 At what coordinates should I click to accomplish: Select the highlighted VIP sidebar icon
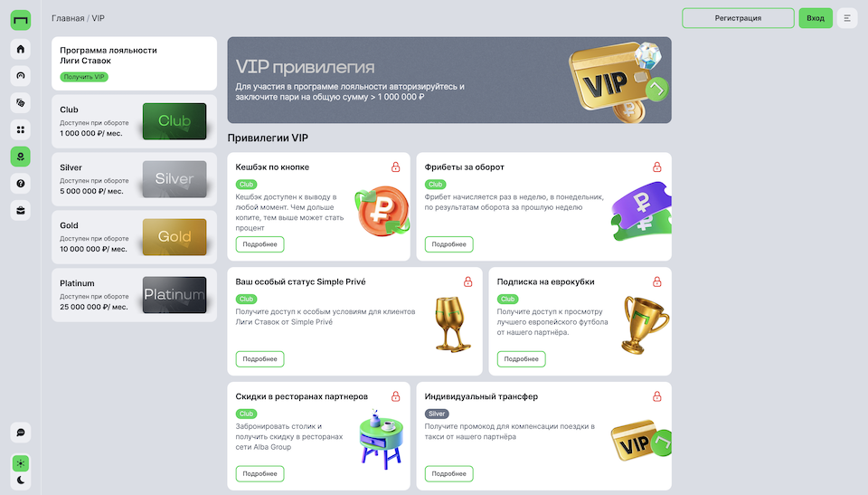(x=21, y=157)
